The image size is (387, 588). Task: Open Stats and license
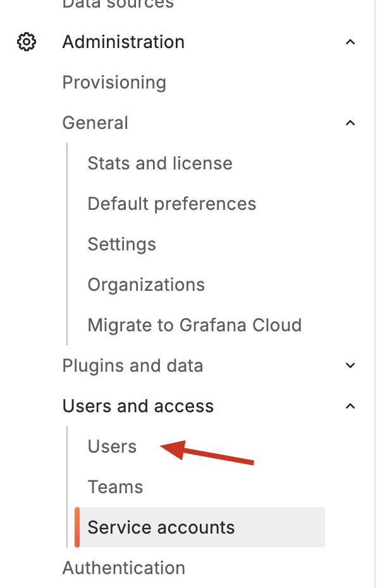point(160,163)
